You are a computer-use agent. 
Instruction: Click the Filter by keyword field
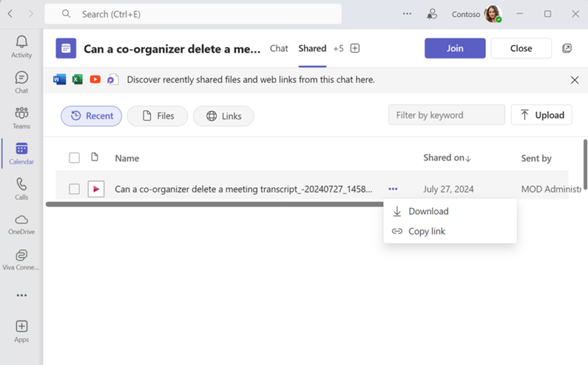[x=446, y=115]
